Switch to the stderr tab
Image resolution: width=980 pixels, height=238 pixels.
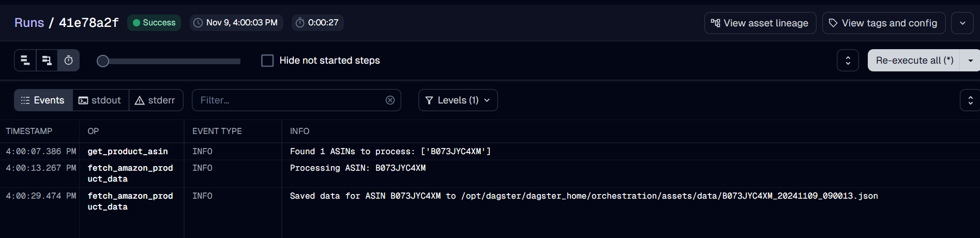coord(156,100)
